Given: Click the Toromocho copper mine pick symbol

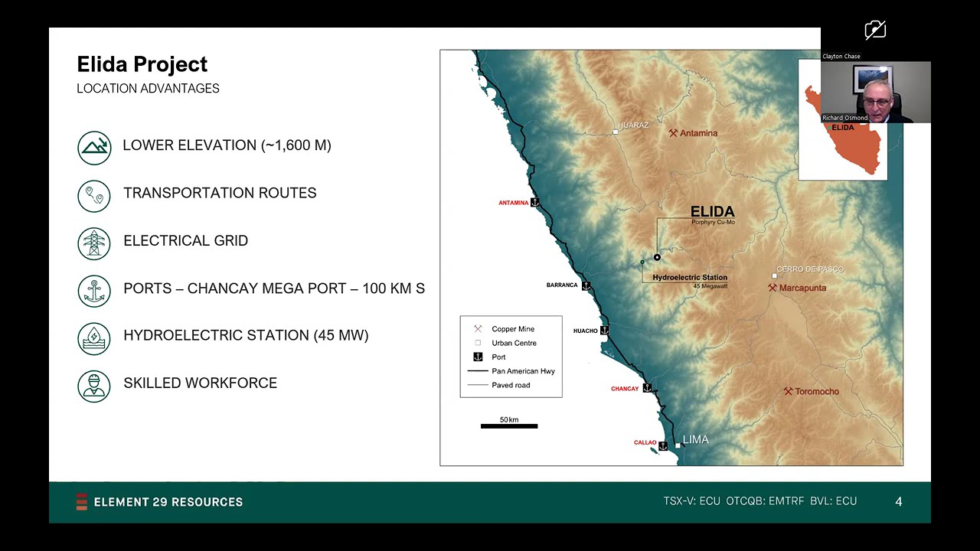Looking at the screenshot, I should pos(788,391).
